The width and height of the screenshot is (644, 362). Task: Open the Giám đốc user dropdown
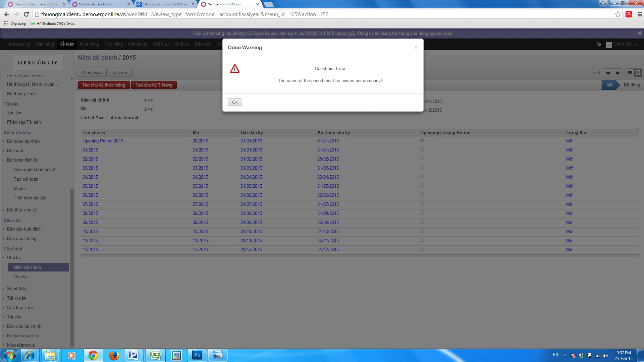[x=622, y=44]
